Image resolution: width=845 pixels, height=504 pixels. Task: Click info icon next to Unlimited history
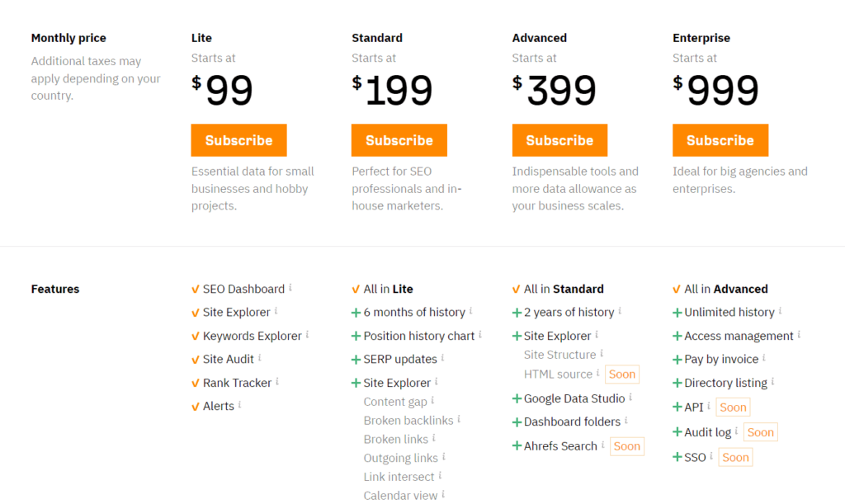pyautogui.click(x=780, y=311)
